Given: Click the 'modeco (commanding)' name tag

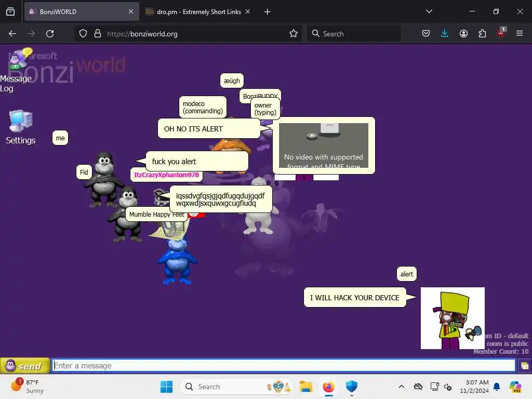Looking at the screenshot, I should 203,107.
